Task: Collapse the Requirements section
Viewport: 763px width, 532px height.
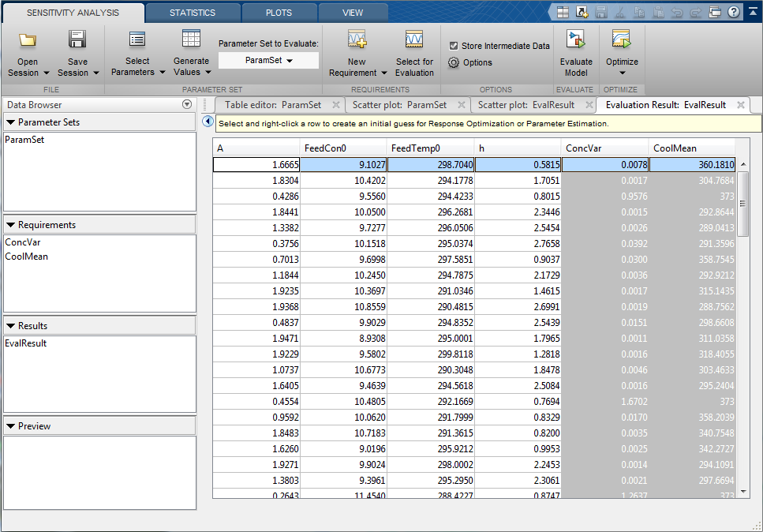Action: 11,225
